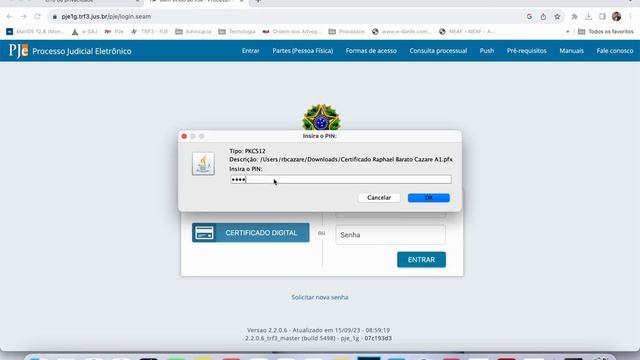Open the Chrome extensions puzzle icon

[x=575, y=16]
